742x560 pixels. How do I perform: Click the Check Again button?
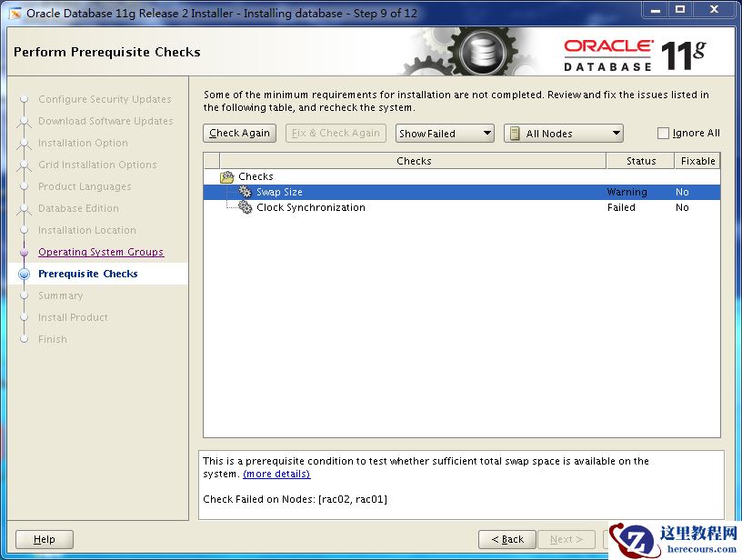click(239, 133)
